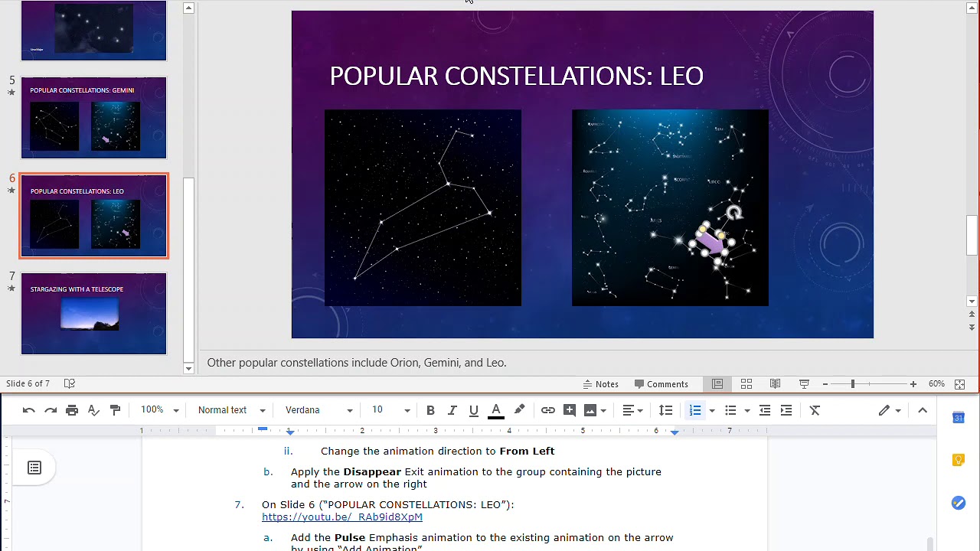The image size is (980, 551).
Task: Start the slide show
Action: [x=804, y=384]
